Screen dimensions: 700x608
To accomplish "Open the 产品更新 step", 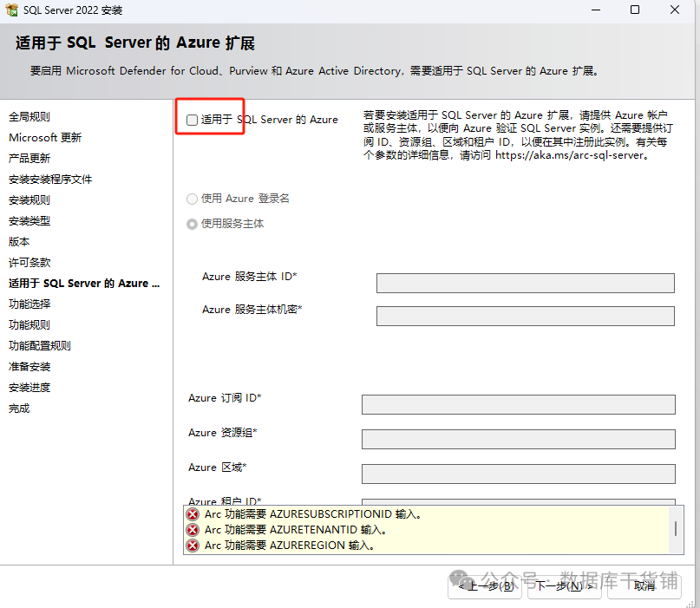I will coord(29,159).
